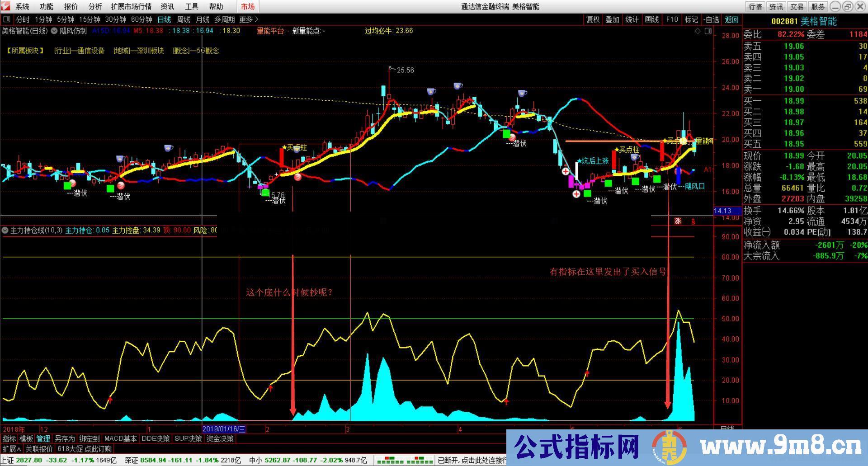Expand the 更多 periods list
Image resolution: width=868 pixels, height=466 pixels.
click(249, 19)
